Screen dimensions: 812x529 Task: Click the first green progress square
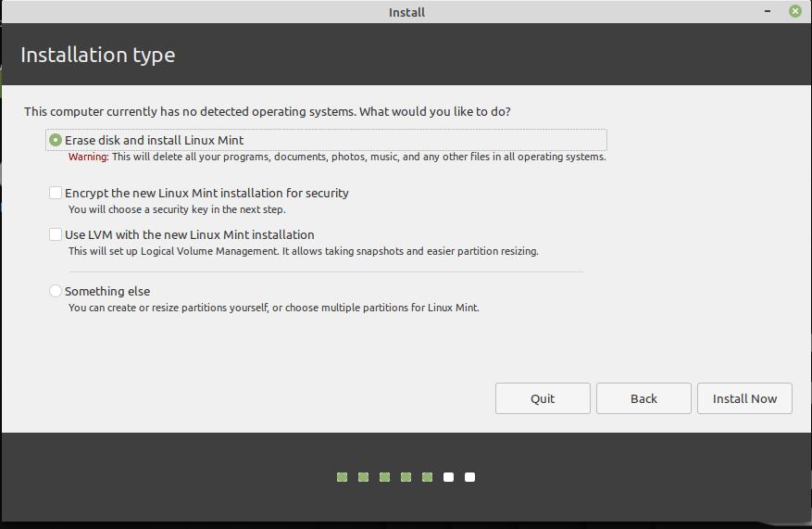(x=343, y=477)
